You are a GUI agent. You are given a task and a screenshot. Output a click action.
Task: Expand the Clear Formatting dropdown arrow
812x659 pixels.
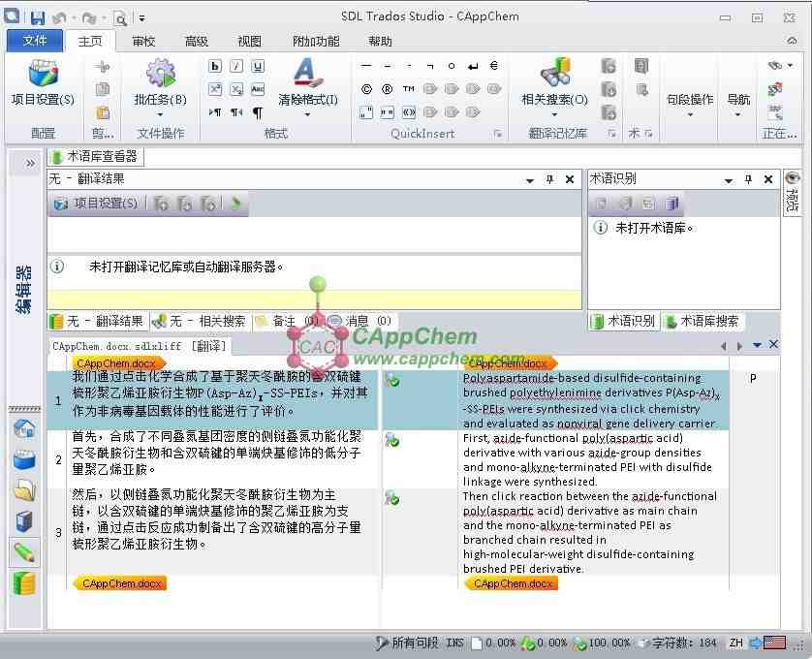[307, 114]
